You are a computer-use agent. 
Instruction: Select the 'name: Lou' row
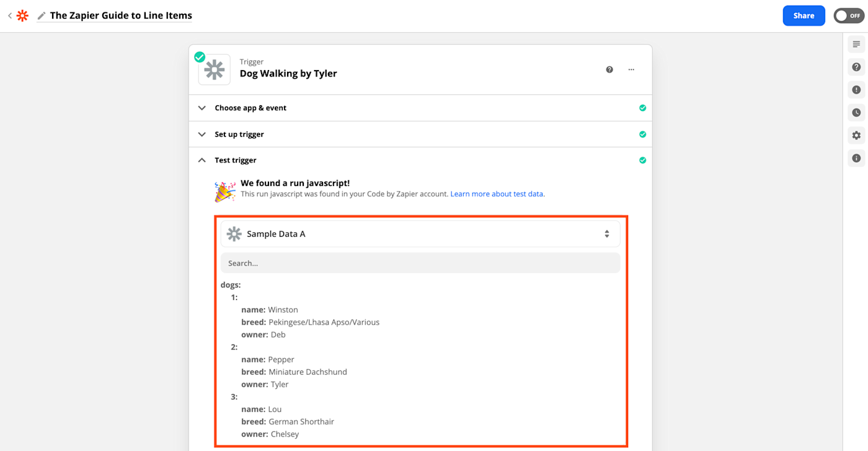(262, 409)
